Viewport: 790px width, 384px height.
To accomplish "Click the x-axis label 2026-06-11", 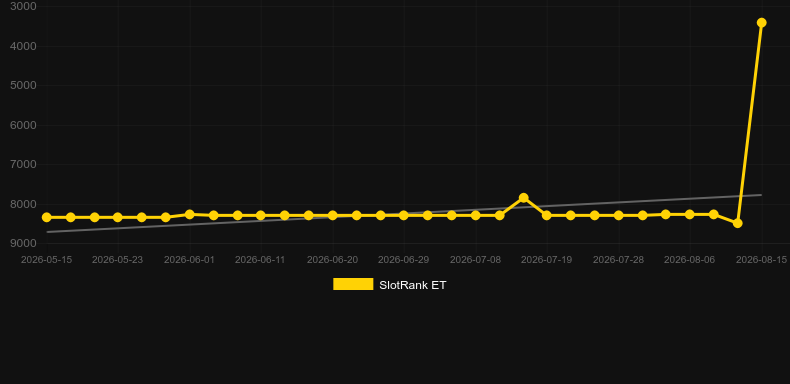I will click(260, 260).
